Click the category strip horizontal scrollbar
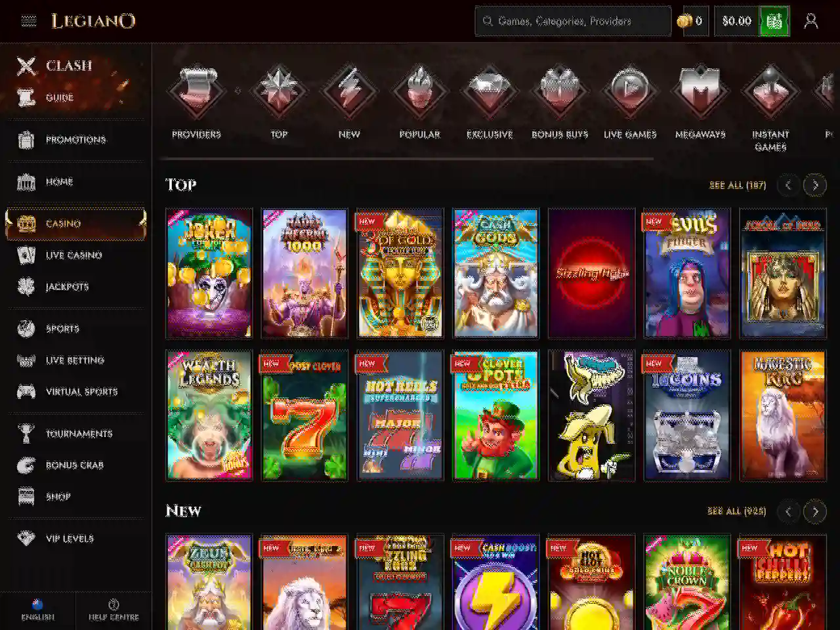This screenshot has width=840, height=630. (408, 159)
